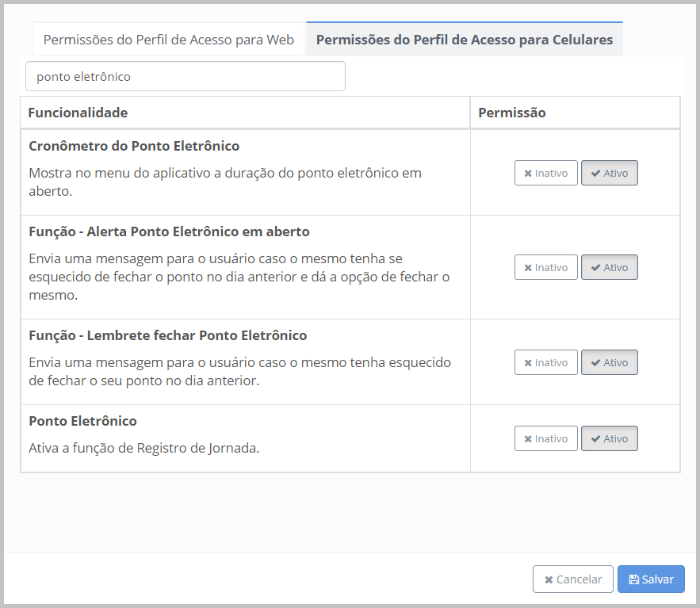
Task: Click the X icon on Cancelar
Action: (549, 579)
